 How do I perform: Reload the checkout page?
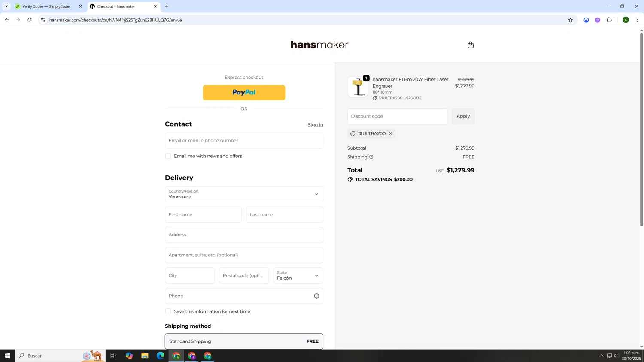coord(30,20)
